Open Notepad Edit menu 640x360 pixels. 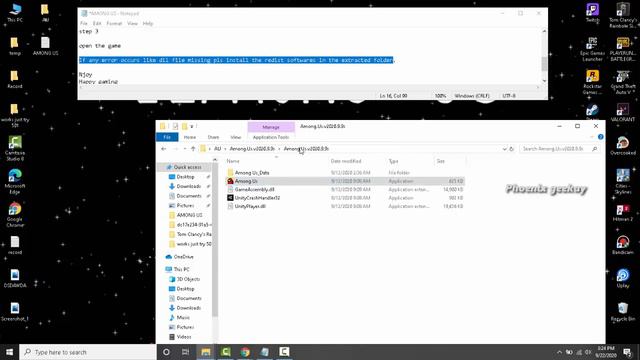[97, 23]
